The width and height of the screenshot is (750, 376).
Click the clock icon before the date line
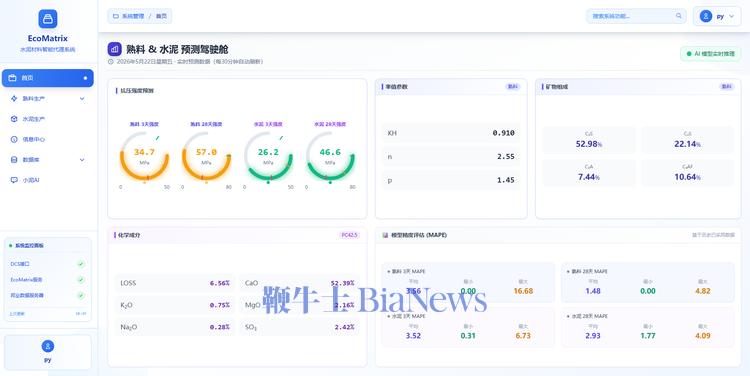[111, 62]
